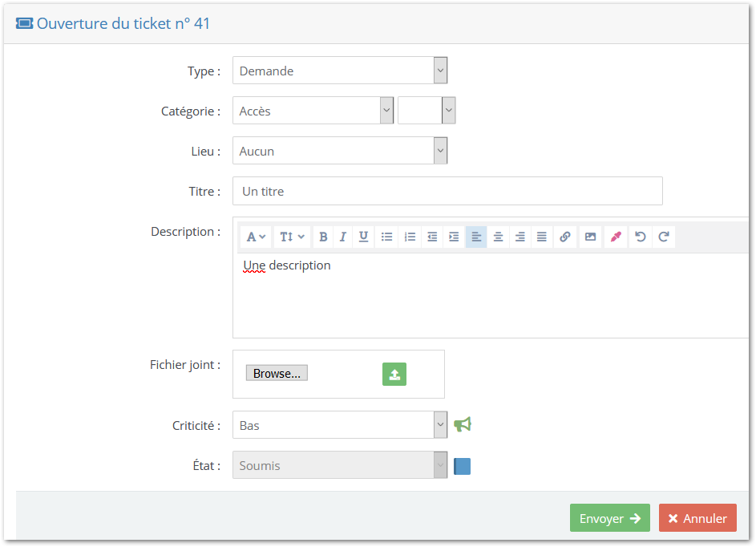Toggle underline formatting in description editor
The image size is (756, 547).
point(363,237)
